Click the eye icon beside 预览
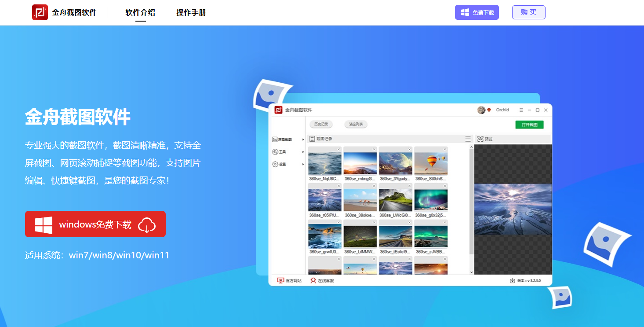Viewport: 644px width, 327px height. 480,139
